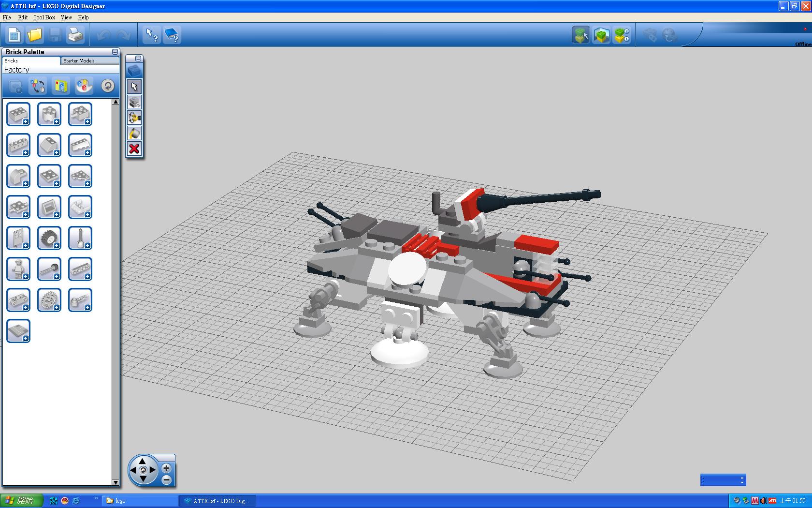Screen dimensions: 812x508
Task: Zoom out with the minus button
Action: [166, 480]
